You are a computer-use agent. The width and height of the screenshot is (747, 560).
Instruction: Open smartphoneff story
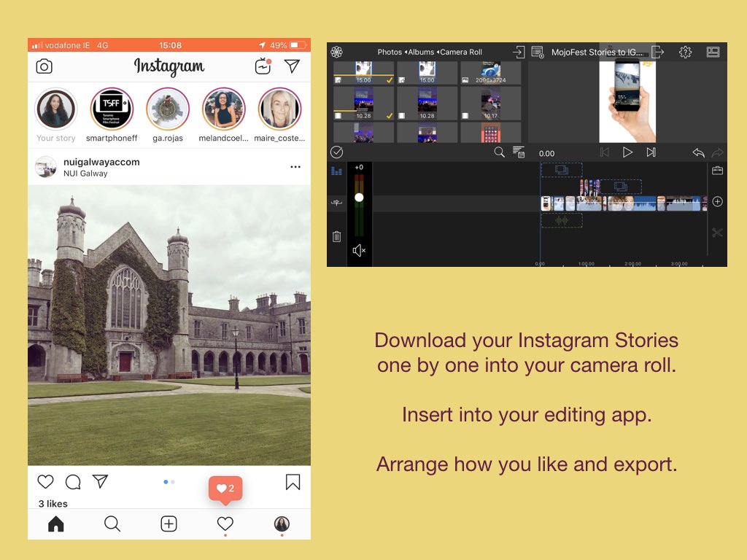pos(112,109)
